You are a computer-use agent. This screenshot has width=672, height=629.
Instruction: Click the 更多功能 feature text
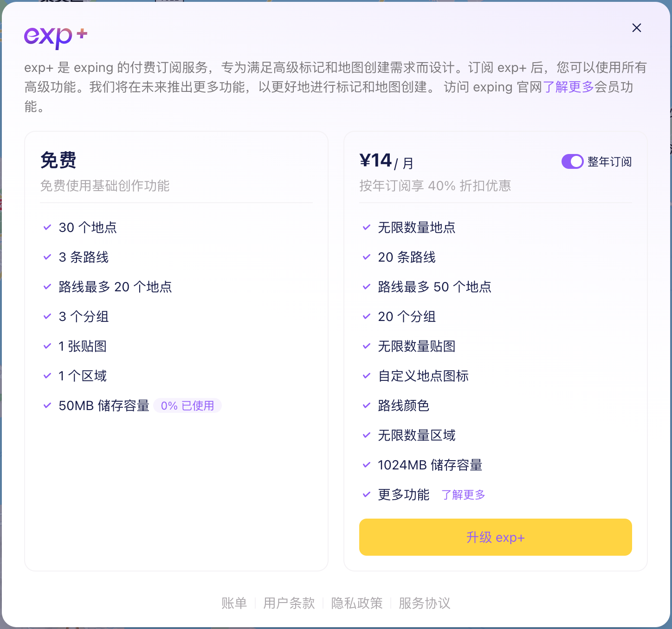click(404, 494)
